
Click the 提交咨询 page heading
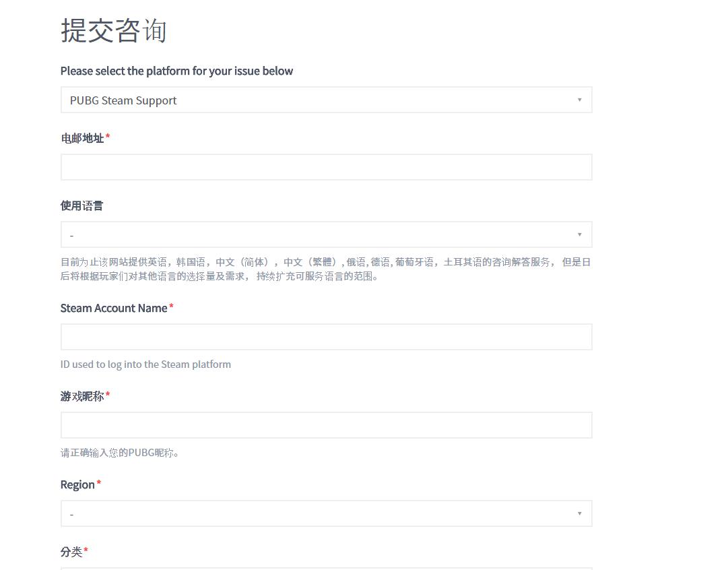tap(113, 31)
